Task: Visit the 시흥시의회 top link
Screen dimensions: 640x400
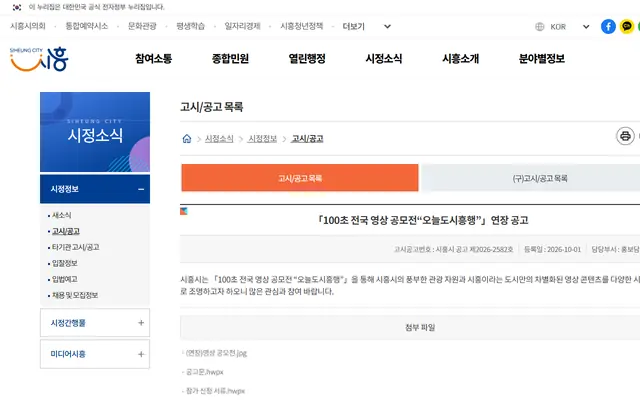Action: click(28, 26)
